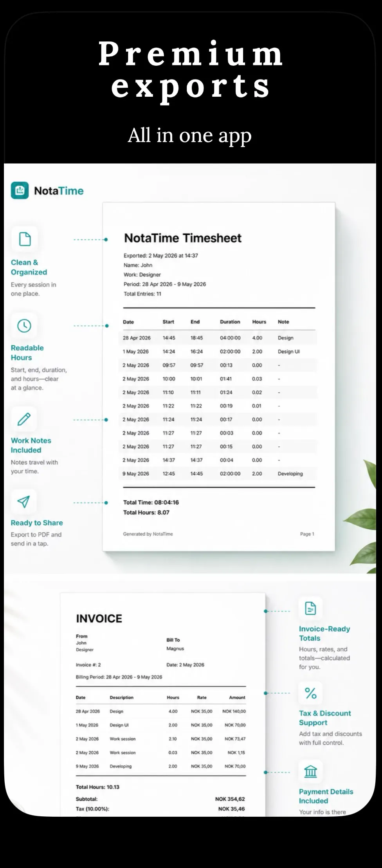Image resolution: width=382 pixels, height=868 pixels.
Task: Click the '2.10' hours value in invoice
Action: (x=173, y=739)
